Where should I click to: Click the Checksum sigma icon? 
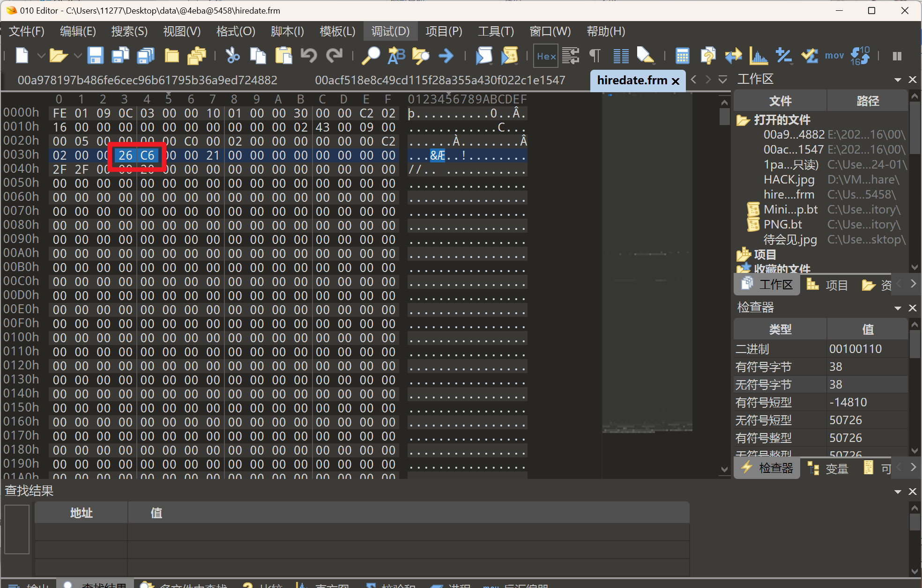point(809,56)
